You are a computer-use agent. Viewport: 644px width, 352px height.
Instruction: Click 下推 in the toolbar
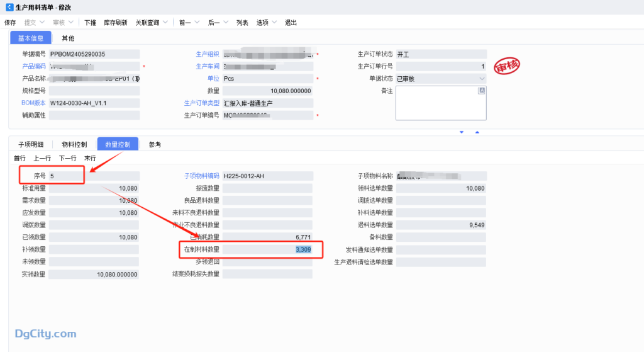[90, 23]
